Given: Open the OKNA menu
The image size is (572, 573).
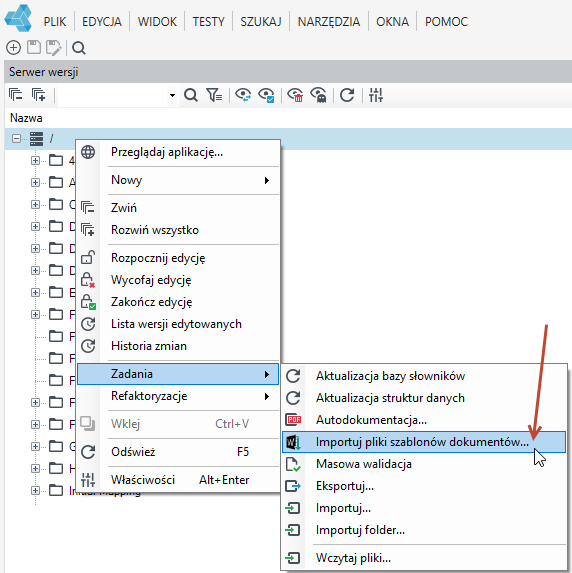Looking at the screenshot, I should click(x=393, y=22).
